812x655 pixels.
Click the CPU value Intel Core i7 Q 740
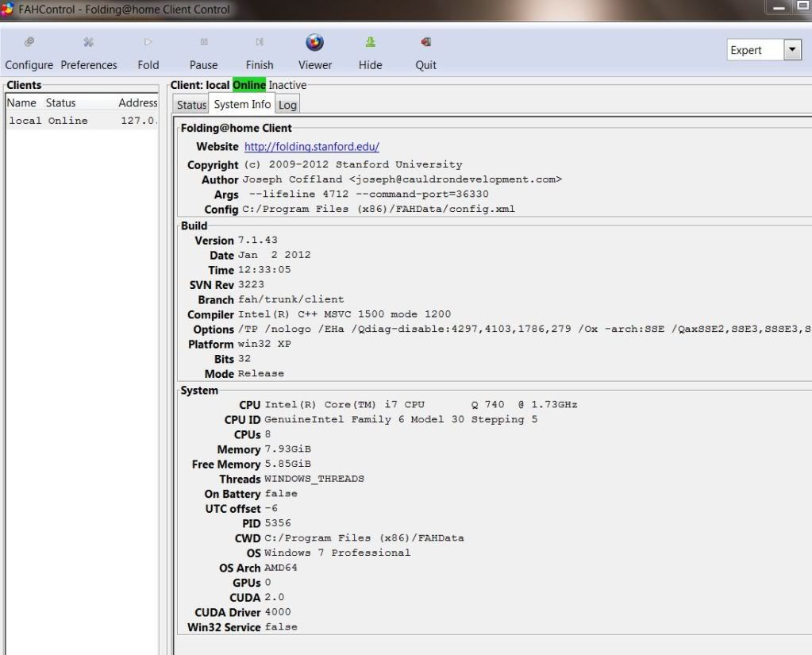click(421, 404)
